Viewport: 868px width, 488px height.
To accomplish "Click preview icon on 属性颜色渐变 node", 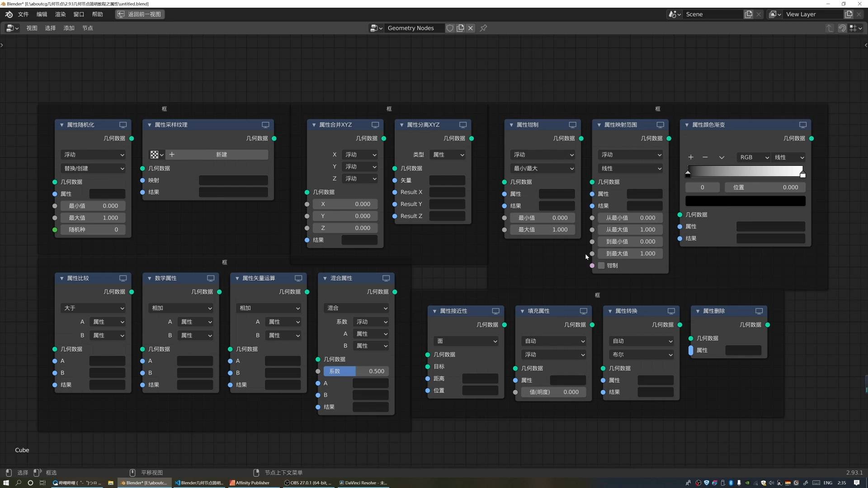I will pyautogui.click(x=803, y=125).
